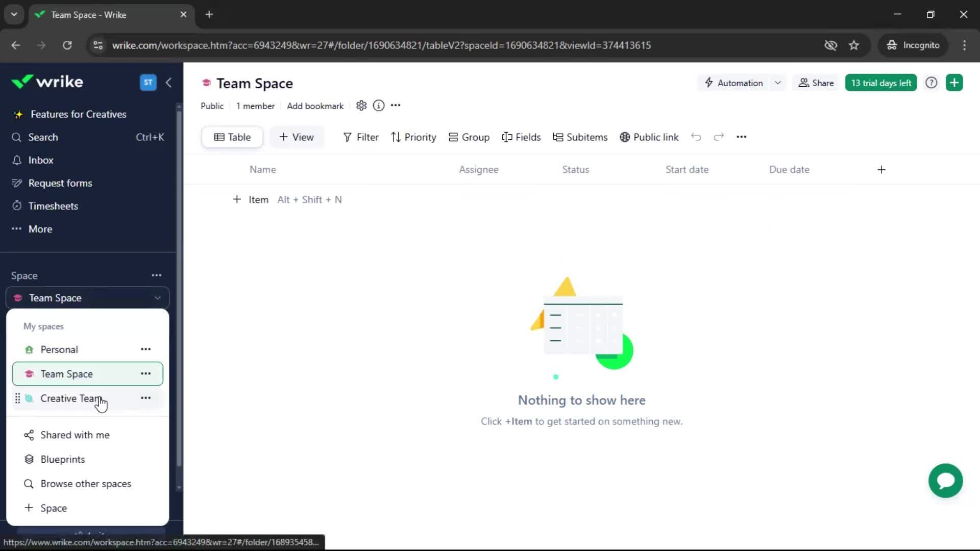Image resolution: width=980 pixels, height=551 pixels.
Task: Grab the Creative Team drag handle
Action: (x=17, y=398)
